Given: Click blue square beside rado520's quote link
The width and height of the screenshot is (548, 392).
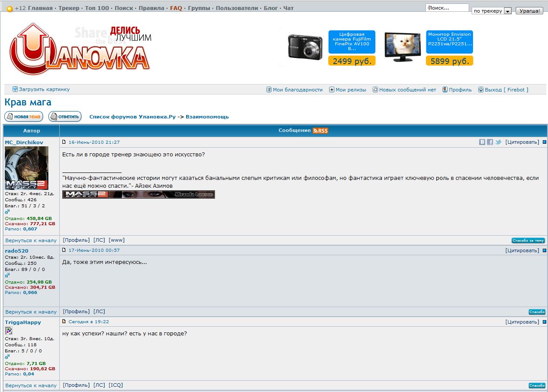Looking at the screenshot, I should [544, 250].
